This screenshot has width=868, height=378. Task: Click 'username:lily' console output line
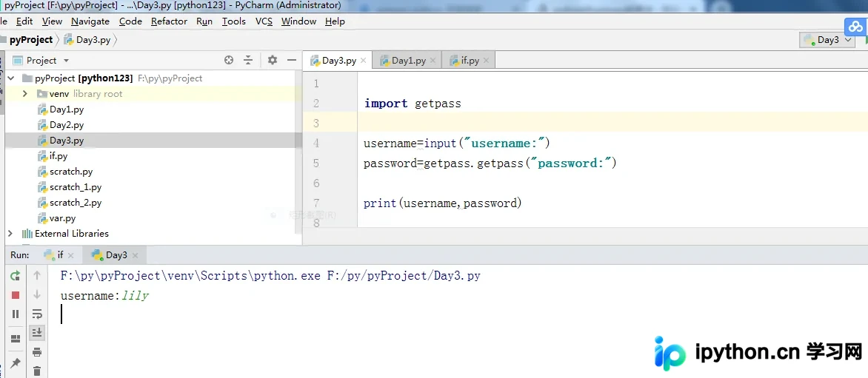tap(104, 296)
